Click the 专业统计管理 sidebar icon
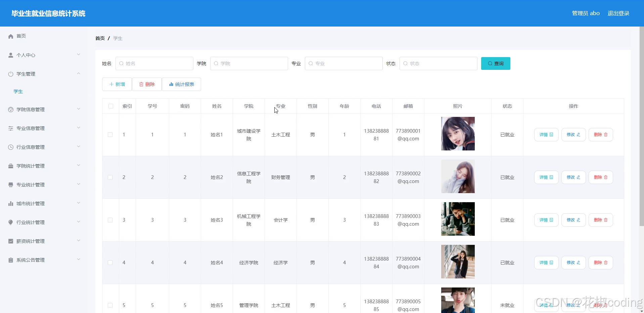Viewport: 644px width, 313px height. (x=11, y=185)
